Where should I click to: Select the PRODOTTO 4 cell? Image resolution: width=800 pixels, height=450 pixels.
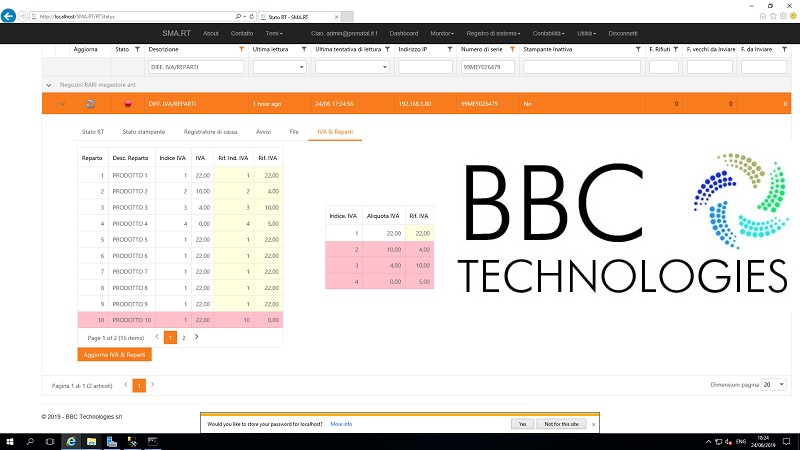131,224
